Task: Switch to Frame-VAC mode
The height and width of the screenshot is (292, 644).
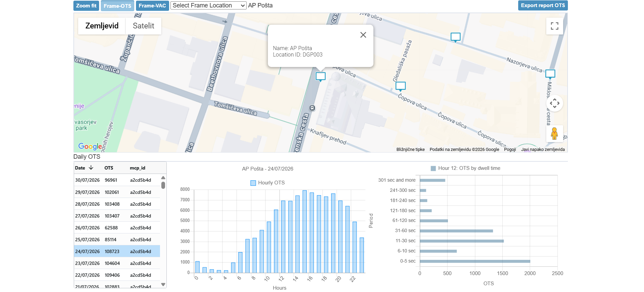Action: 152,6
